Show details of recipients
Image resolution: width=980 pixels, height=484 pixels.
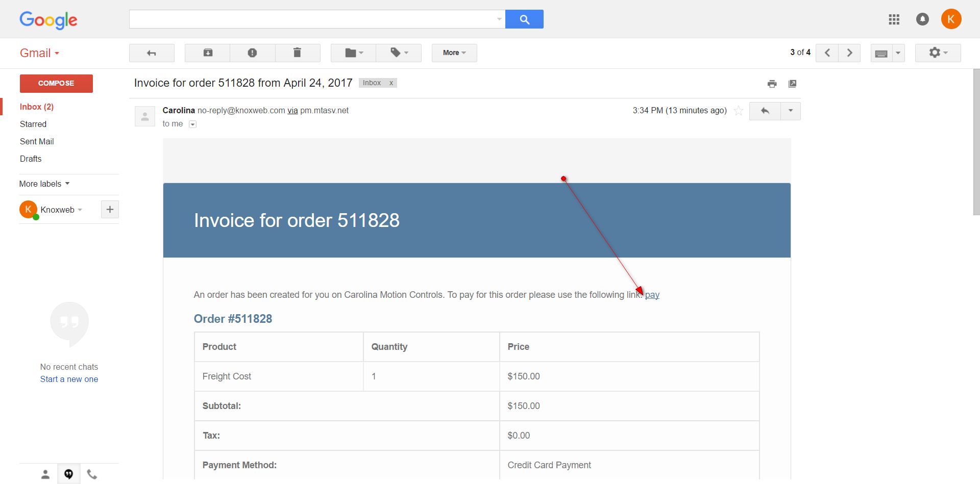click(192, 124)
